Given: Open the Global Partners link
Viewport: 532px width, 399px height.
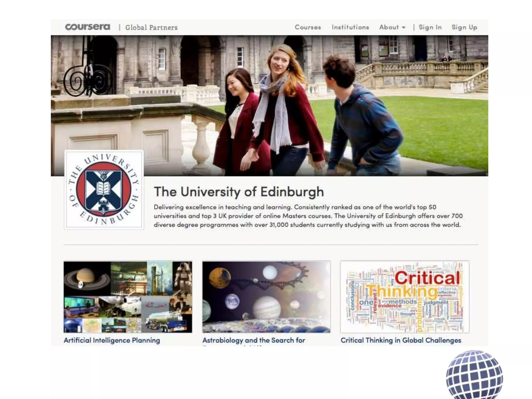Looking at the screenshot, I should pyautogui.click(x=151, y=28).
